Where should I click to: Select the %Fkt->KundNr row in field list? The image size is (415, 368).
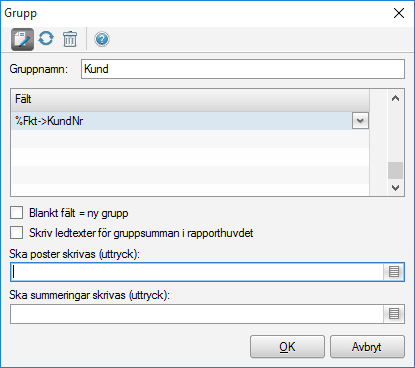(x=182, y=121)
